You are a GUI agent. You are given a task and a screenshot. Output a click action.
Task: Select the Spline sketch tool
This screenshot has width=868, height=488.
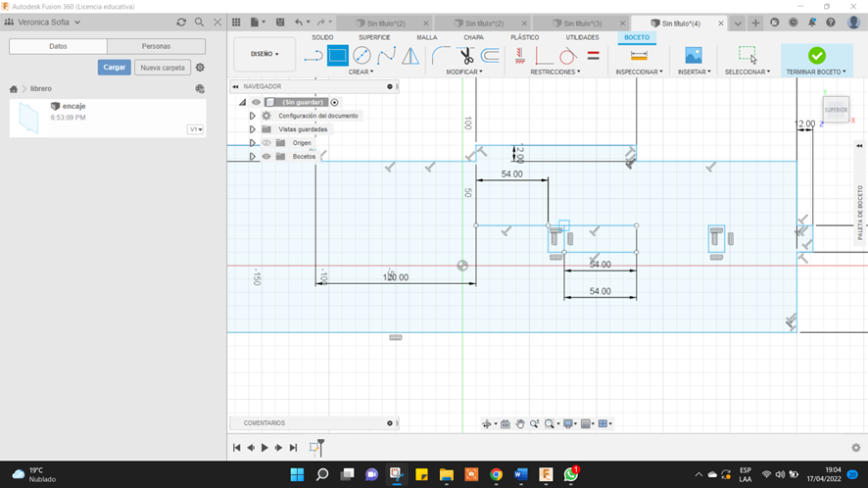point(386,56)
